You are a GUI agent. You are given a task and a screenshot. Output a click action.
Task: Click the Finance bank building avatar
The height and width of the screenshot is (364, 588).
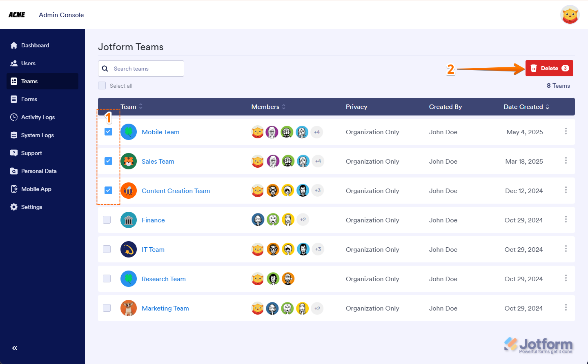[129, 220]
